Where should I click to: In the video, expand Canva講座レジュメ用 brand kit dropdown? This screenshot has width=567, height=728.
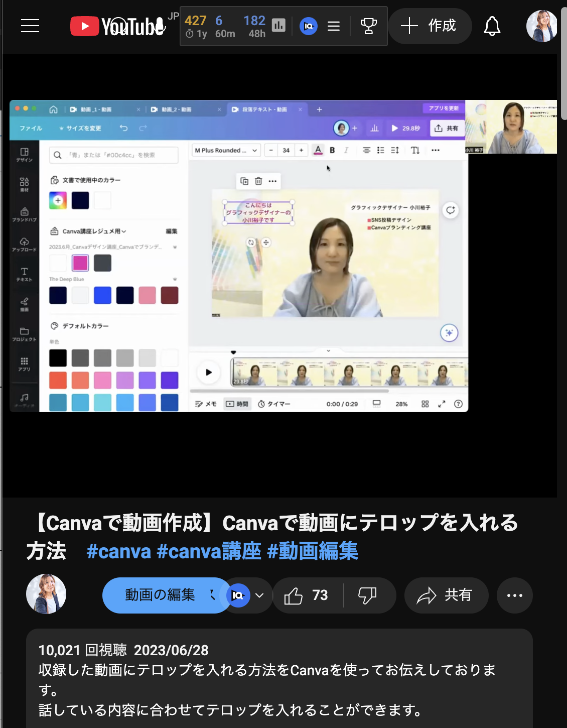pos(94,231)
